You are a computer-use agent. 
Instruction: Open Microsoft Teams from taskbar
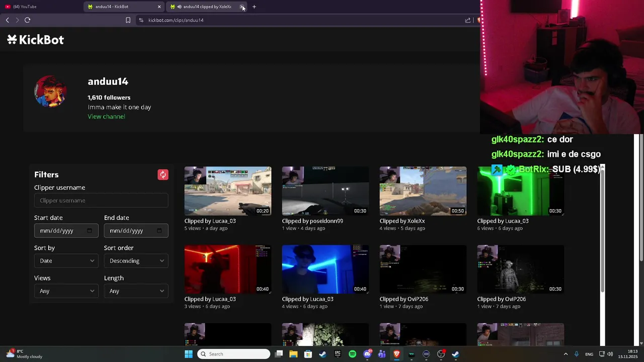point(382,354)
